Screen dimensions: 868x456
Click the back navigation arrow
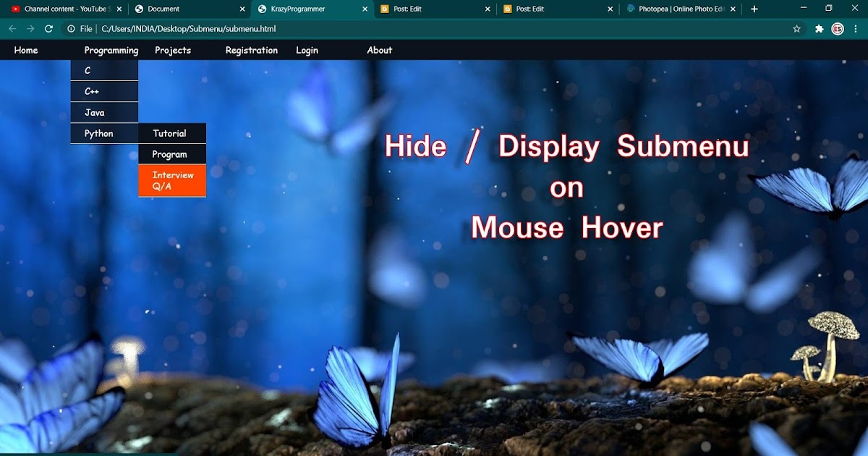(12, 29)
